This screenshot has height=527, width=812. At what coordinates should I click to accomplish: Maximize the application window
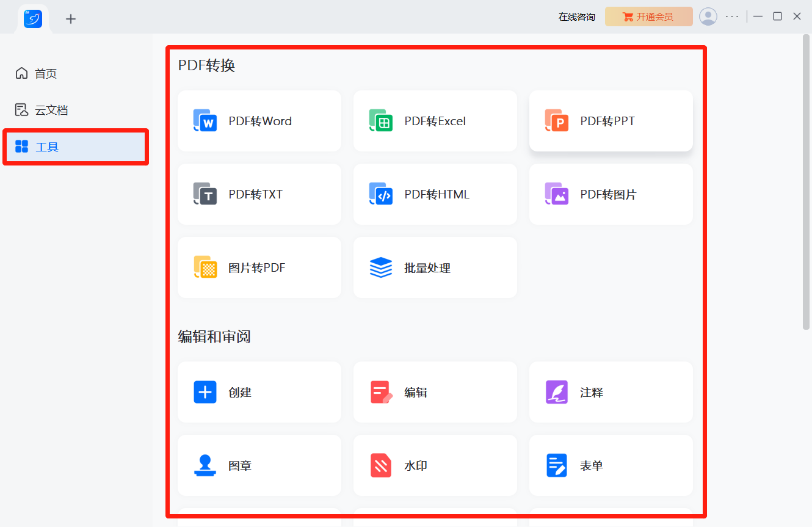coord(777,16)
